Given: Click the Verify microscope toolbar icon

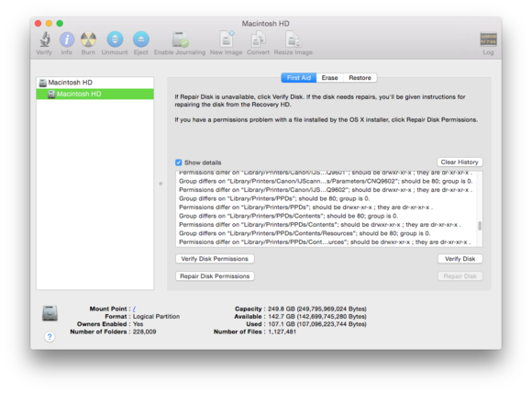Looking at the screenshot, I should click(x=44, y=39).
